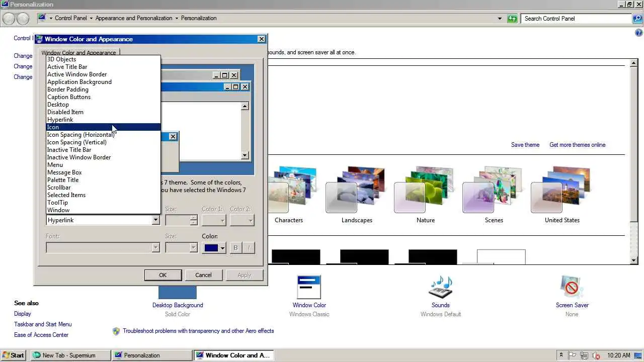Show hidden tray icons arrow
The width and height of the screenshot is (644, 362).
click(561, 355)
